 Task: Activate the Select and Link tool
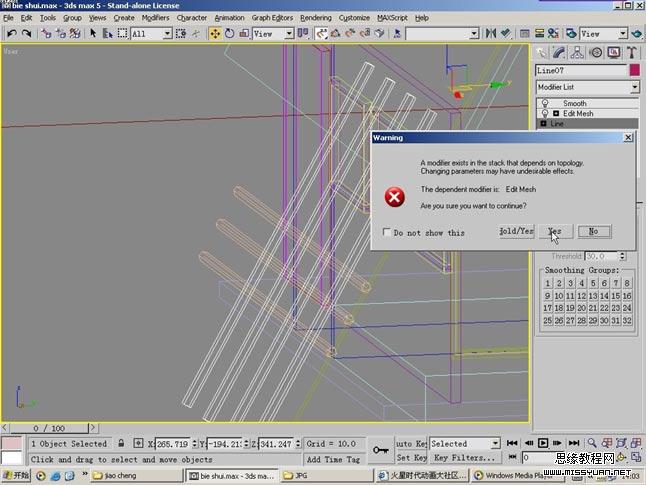pyautogui.click(x=46, y=33)
